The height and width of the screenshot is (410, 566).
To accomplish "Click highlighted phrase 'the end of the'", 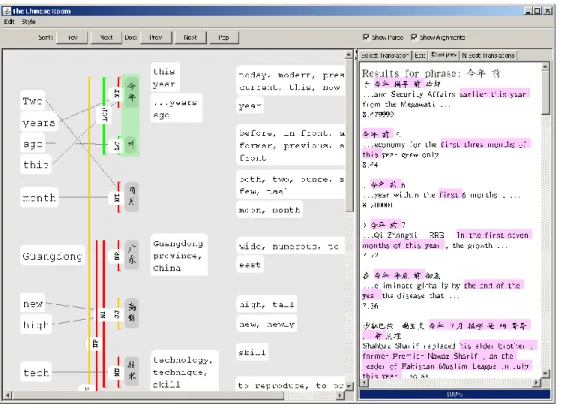I will tap(493, 285).
